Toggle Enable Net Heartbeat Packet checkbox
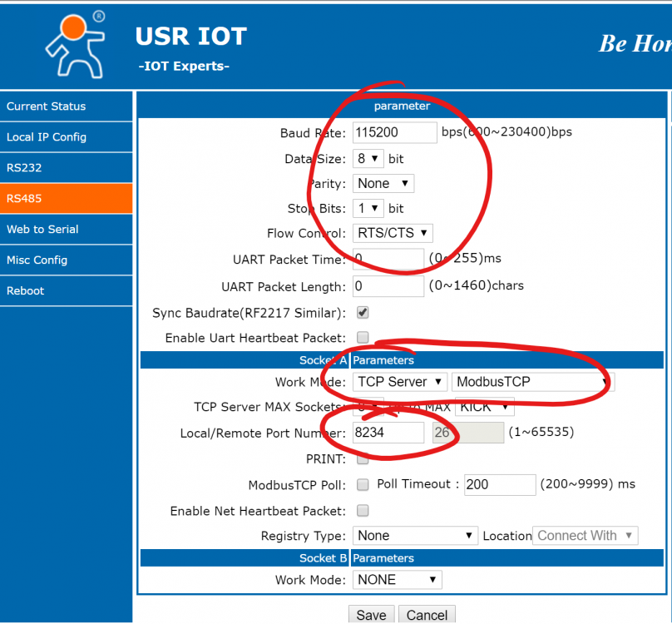672x624 pixels. 363,511
